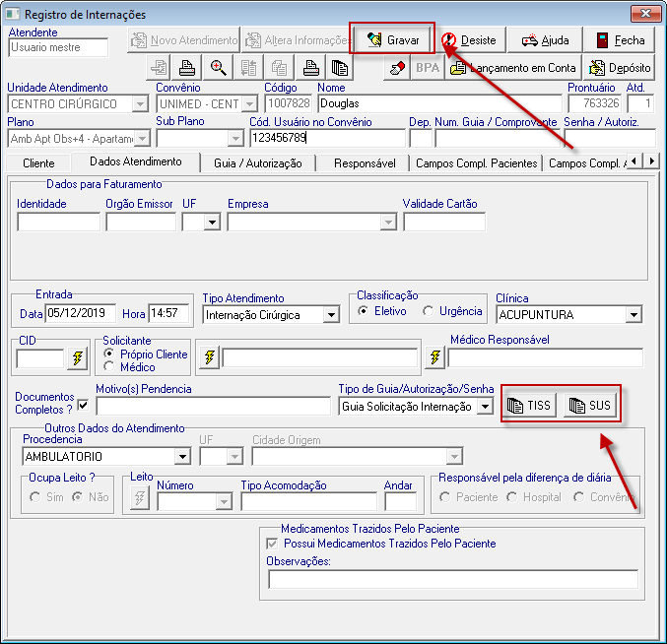Screen dimensions: 667x644
Task: Open the Convênio dropdown
Action: coord(250,103)
